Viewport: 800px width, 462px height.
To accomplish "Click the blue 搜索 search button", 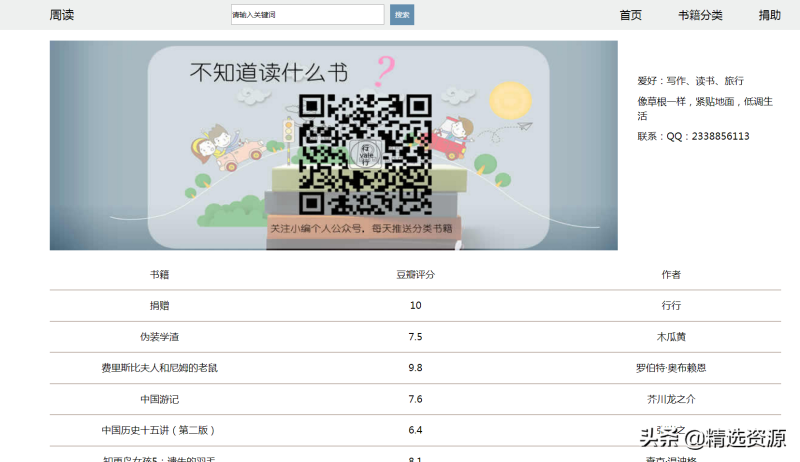I will [402, 15].
